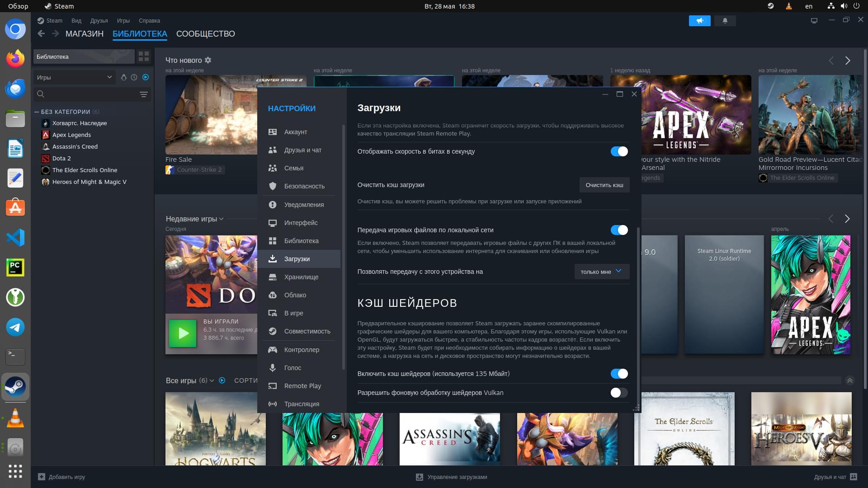Click the What's New gear icon
Image resolution: width=868 pixels, height=488 pixels.
tap(208, 60)
